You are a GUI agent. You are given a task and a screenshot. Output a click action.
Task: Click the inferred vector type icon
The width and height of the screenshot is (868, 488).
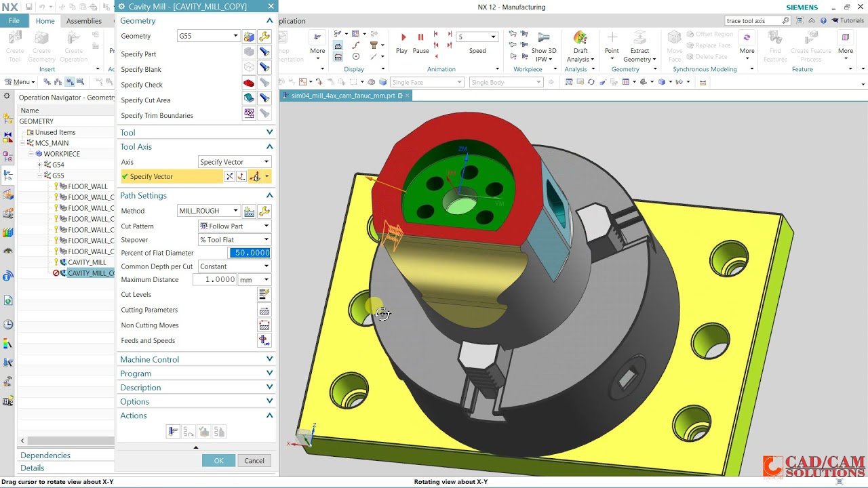point(255,176)
